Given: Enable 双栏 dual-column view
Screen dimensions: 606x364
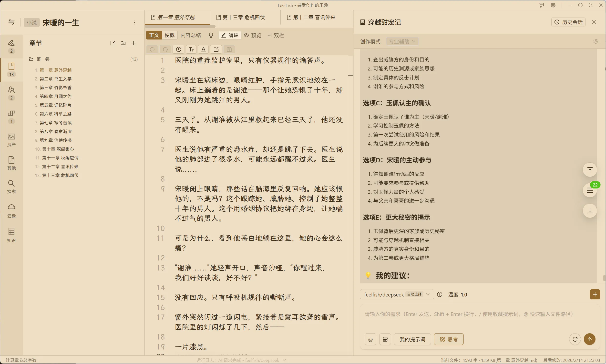Looking at the screenshot, I should [x=275, y=35].
